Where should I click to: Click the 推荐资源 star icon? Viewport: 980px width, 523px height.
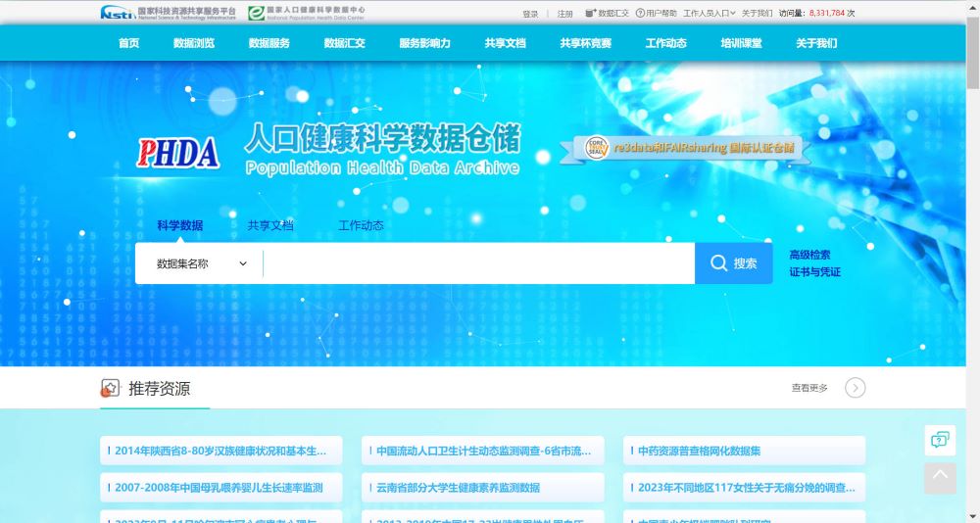pos(110,388)
